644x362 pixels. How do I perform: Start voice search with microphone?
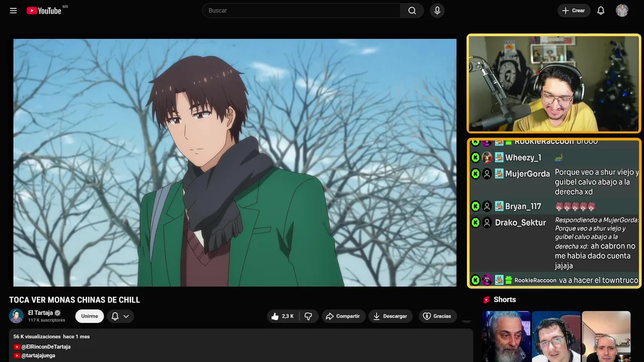tap(437, 11)
